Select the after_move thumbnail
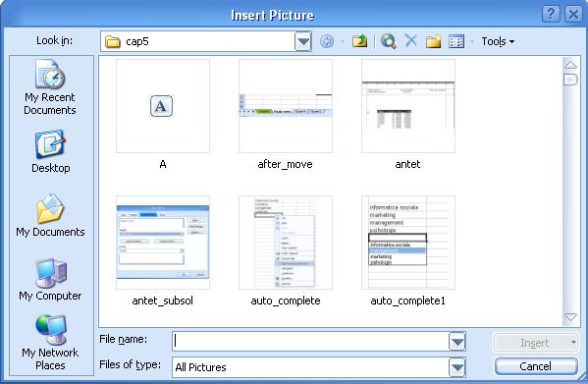588x384 pixels. click(x=286, y=106)
